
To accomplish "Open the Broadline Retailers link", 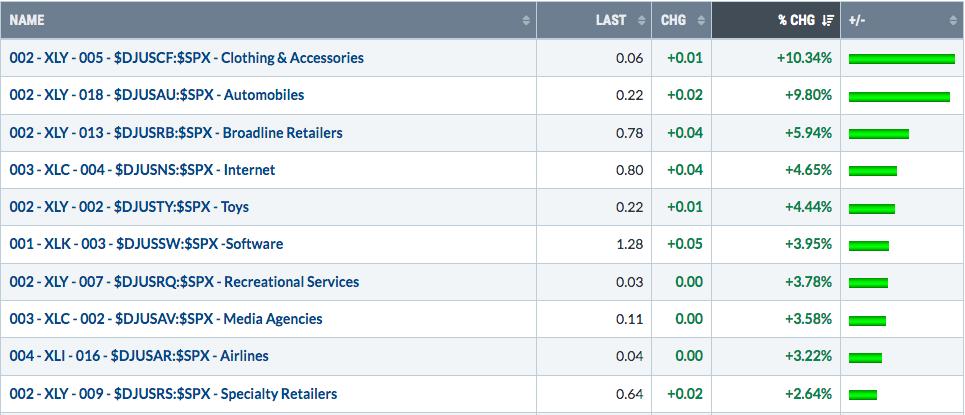I will [176, 132].
